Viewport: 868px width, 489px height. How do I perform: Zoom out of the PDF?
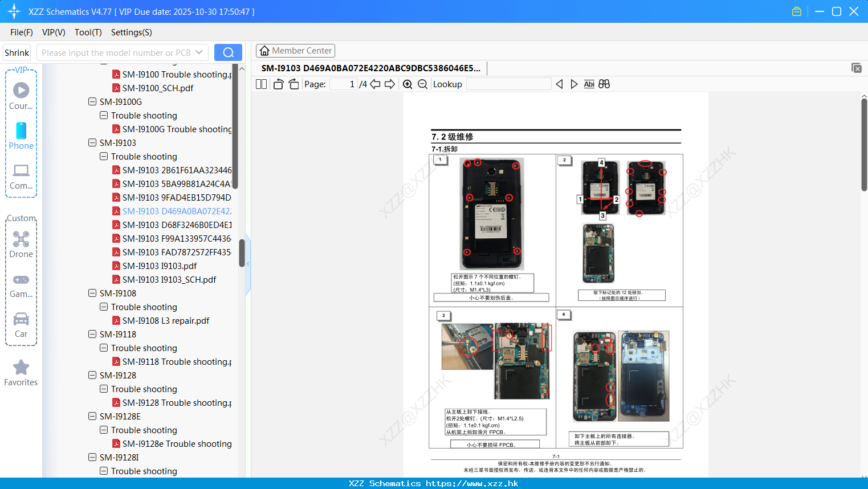[x=422, y=84]
